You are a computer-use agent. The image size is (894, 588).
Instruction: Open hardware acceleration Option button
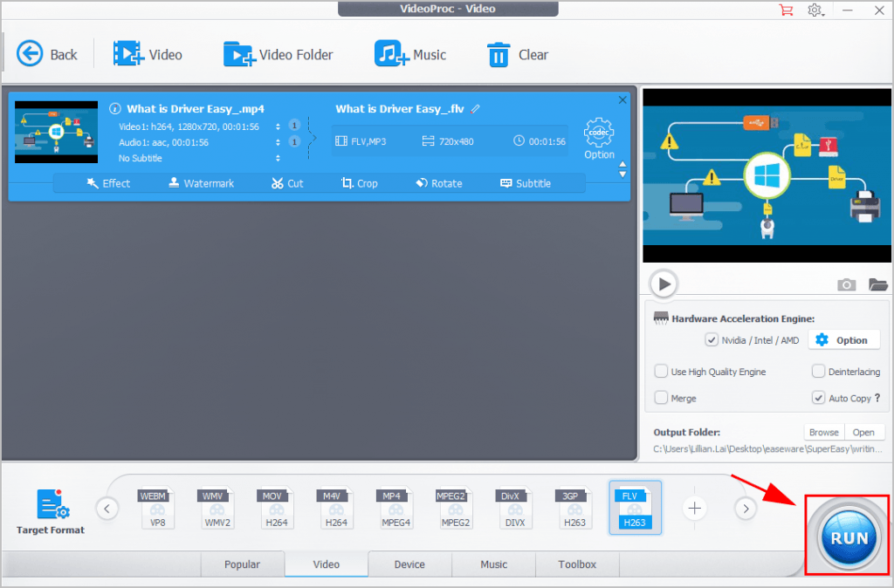click(x=845, y=340)
